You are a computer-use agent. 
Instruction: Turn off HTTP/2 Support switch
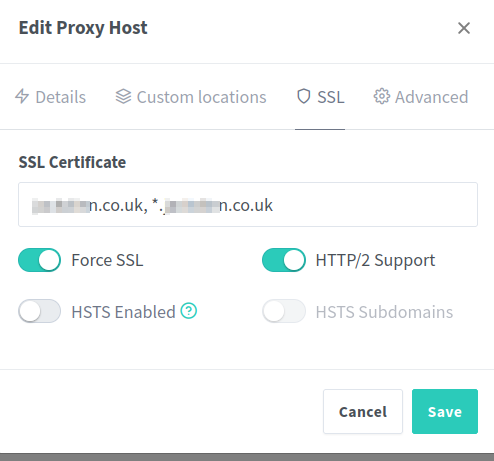[284, 260]
